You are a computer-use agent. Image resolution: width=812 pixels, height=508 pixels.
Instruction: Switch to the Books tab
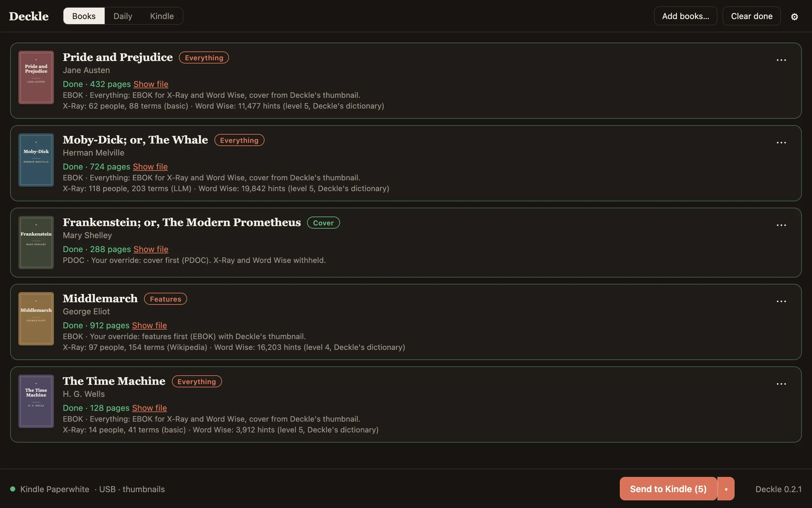(84, 16)
